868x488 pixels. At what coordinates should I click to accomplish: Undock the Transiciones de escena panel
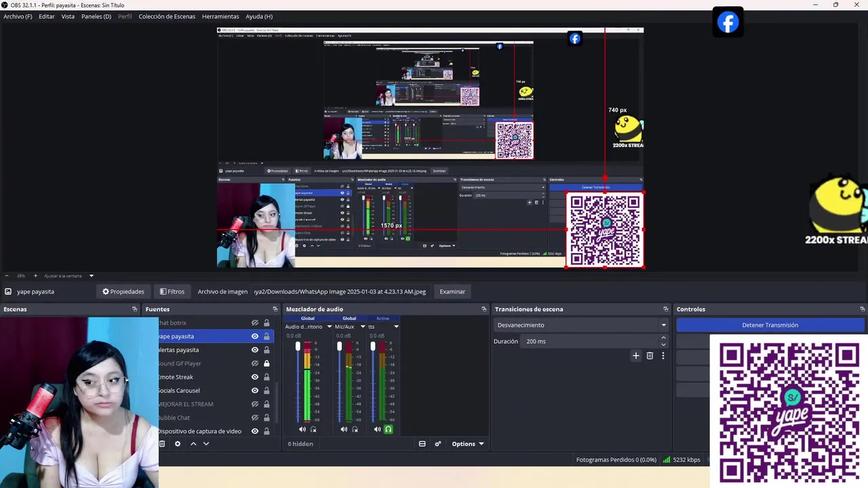666,309
